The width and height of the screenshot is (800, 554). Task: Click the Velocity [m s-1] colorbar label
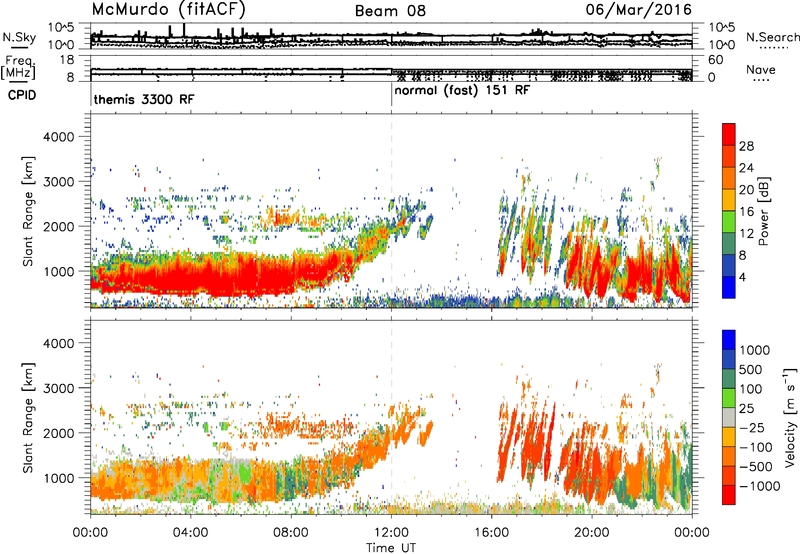(x=790, y=417)
